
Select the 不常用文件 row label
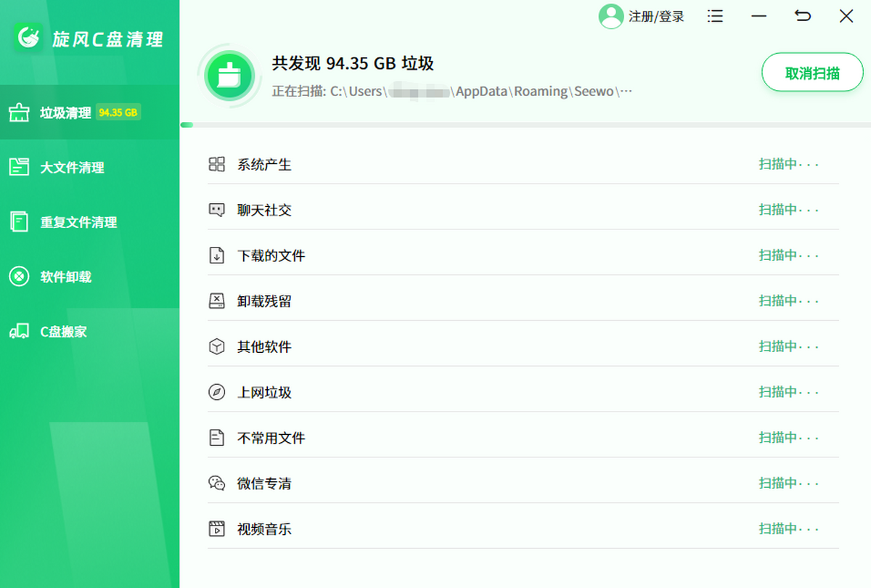(271, 438)
